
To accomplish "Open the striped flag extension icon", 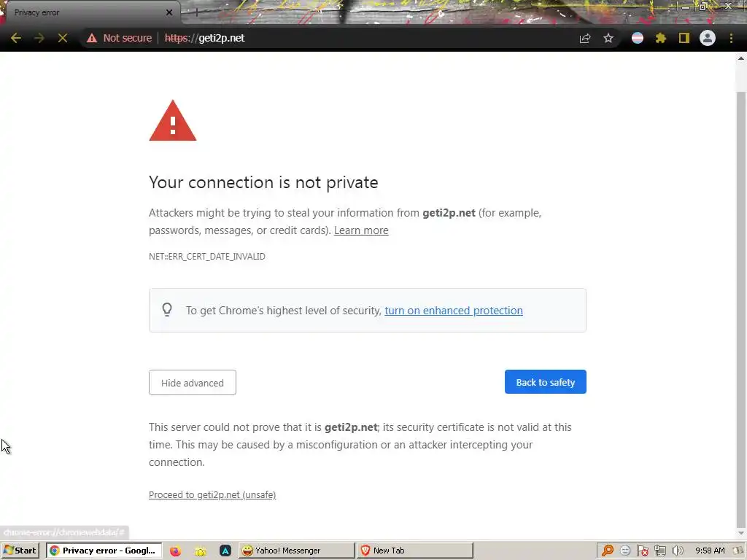I will (638, 38).
